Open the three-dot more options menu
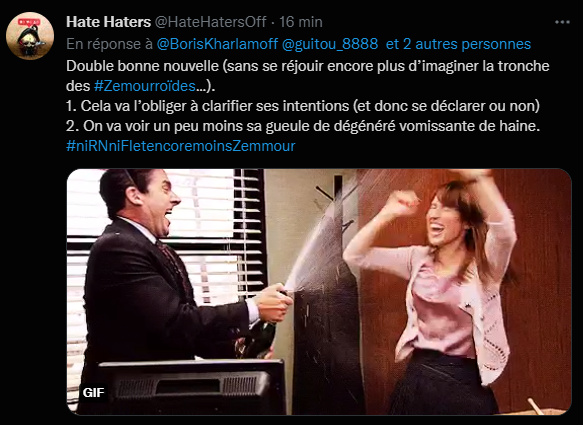 [x=562, y=22]
